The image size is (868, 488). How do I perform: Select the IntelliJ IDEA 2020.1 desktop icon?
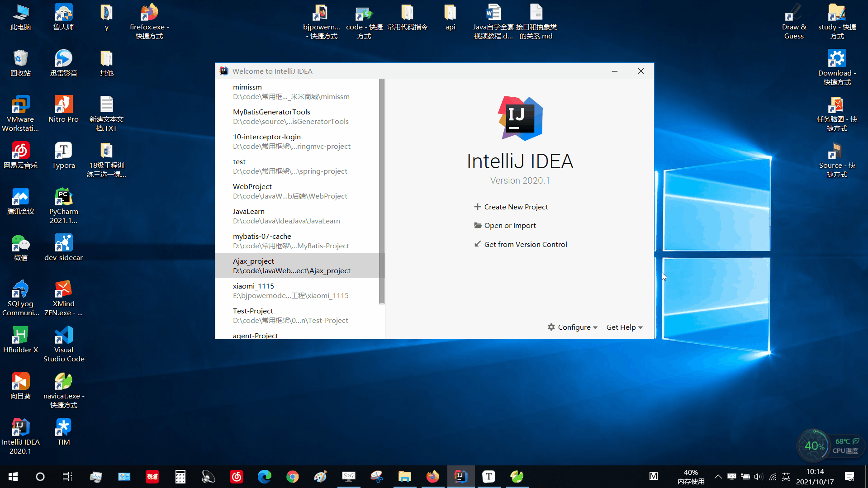pos(20,437)
